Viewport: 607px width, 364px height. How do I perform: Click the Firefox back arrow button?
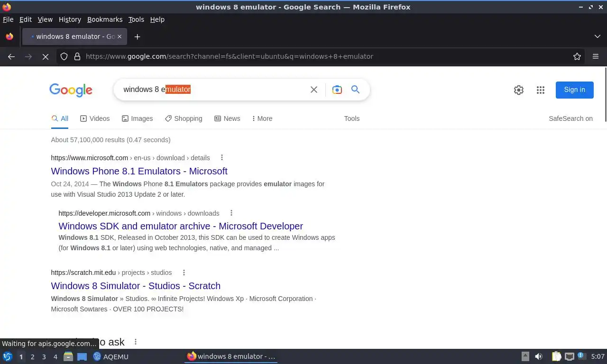[11, 56]
